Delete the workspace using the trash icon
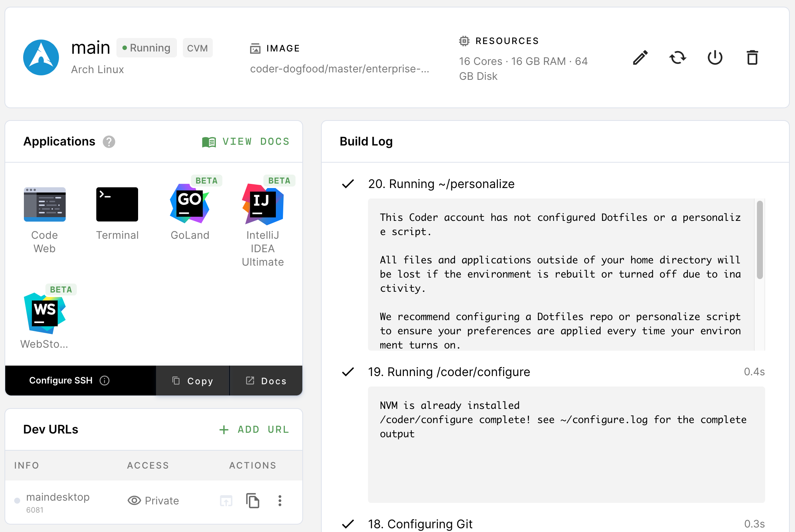This screenshot has width=795, height=532. pos(752,57)
